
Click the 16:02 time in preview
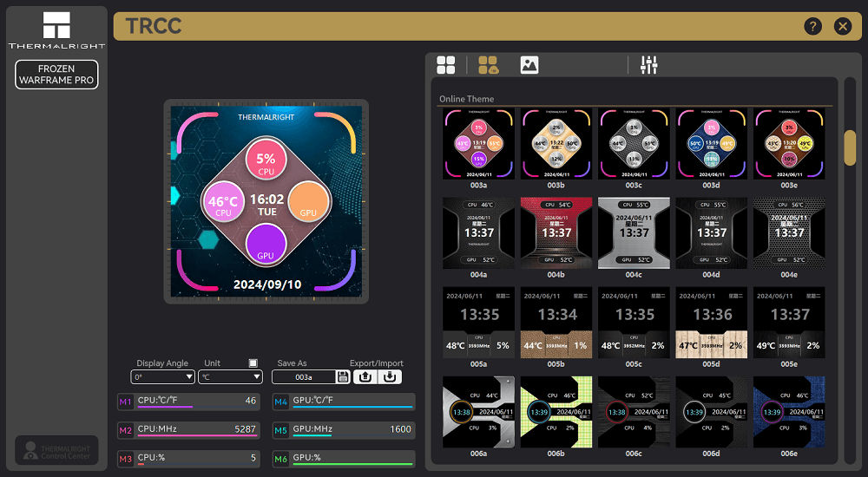click(x=266, y=199)
